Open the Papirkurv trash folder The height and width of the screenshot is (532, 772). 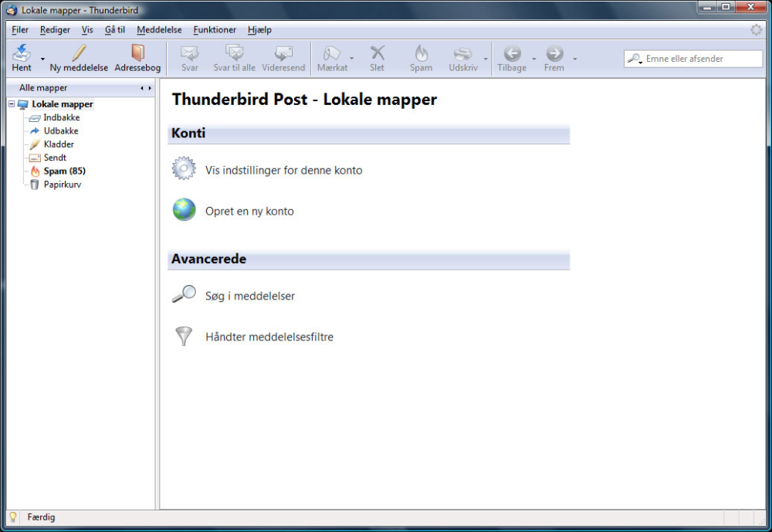62,185
